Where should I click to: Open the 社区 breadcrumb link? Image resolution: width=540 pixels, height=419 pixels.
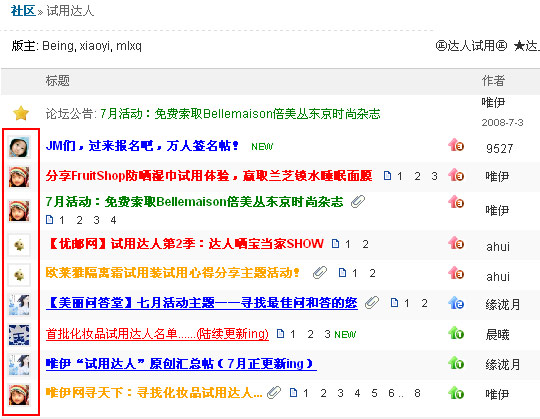23,11
